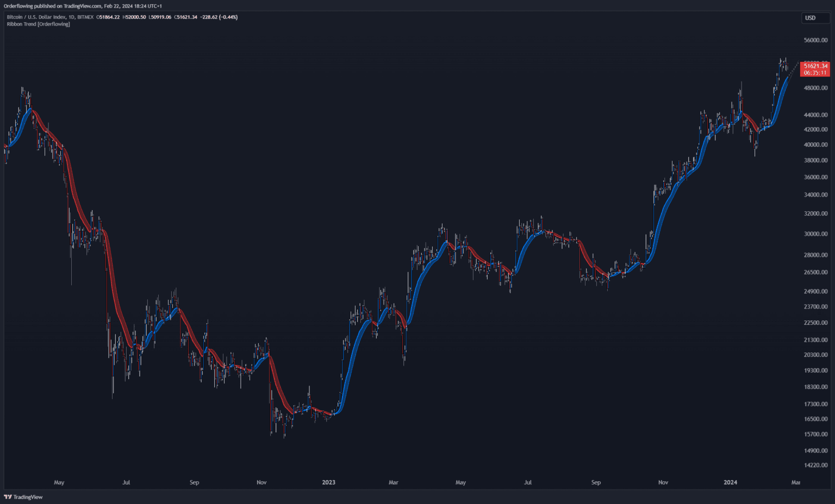835x504 pixels.
Task: Click the 30000.00 price axis label
Action: [x=815, y=234]
